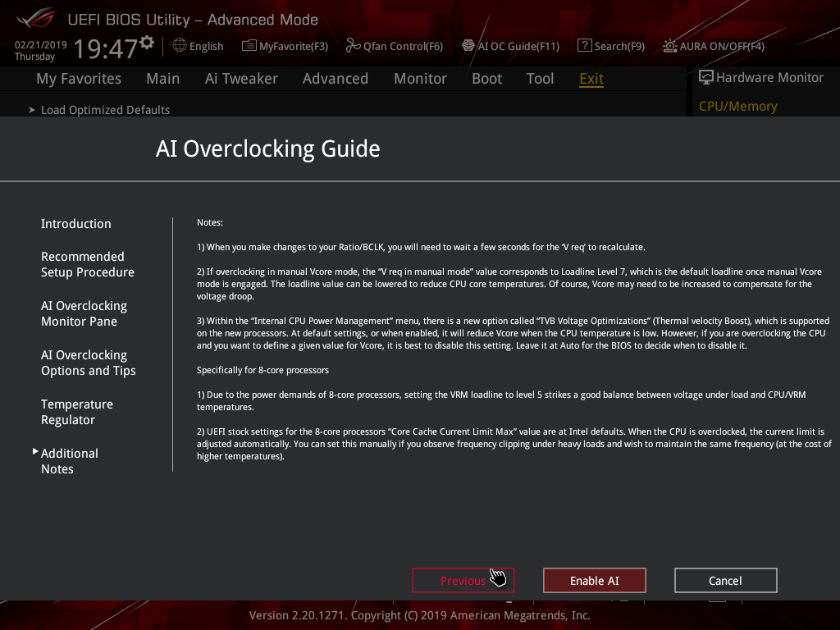
Task: Open Search(F9)
Action: tap(619, 47)
